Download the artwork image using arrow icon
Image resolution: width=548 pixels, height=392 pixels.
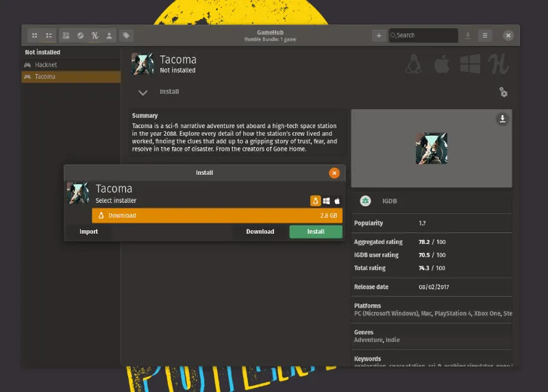point(502,119)
